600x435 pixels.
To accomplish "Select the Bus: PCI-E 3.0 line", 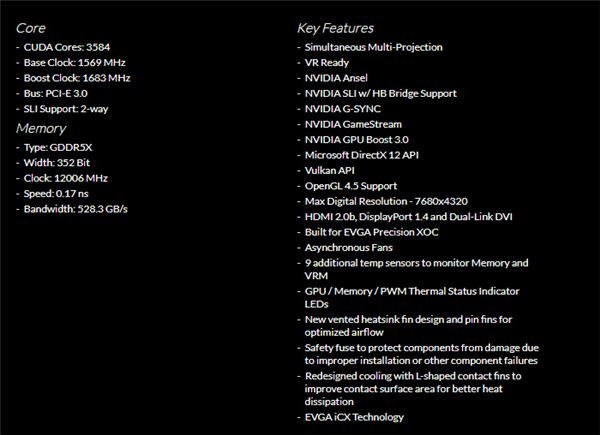I will (63, 92).
